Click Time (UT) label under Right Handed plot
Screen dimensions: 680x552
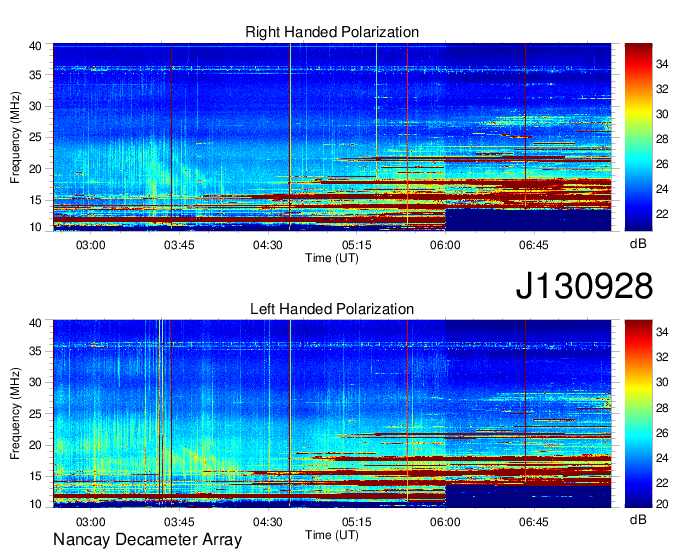pyautogui.click(x=332, y=258)
